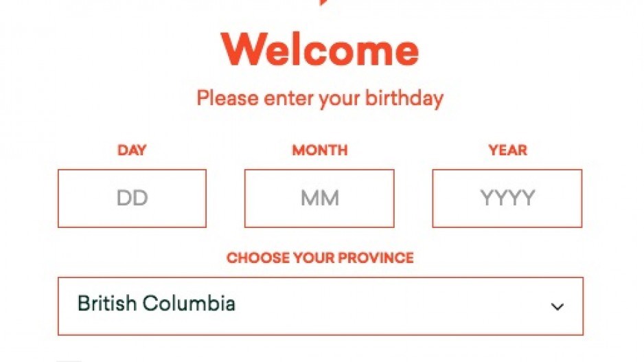Click the MM placeholder text
The image size is (644, 362).
(319, 198)
